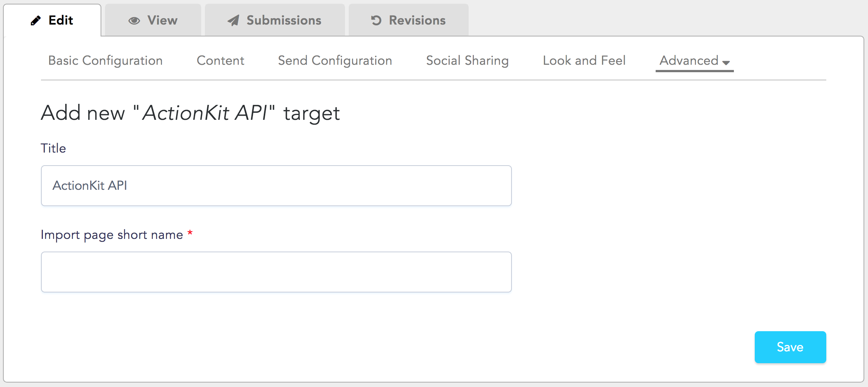
Task: Open the Revisions tab
Action: [x=409, y=20]
